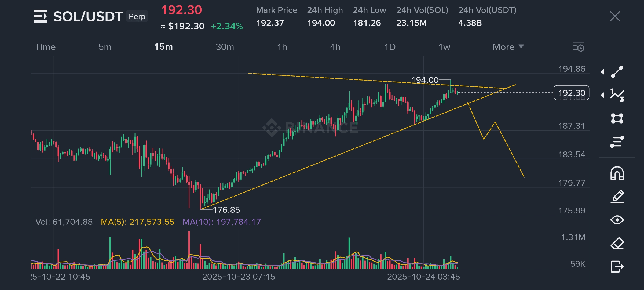This screenshot has height=290, width=644.
Task: Select the eraser to remove drawings
Action: pyautogui.click(x=617, y=243)
